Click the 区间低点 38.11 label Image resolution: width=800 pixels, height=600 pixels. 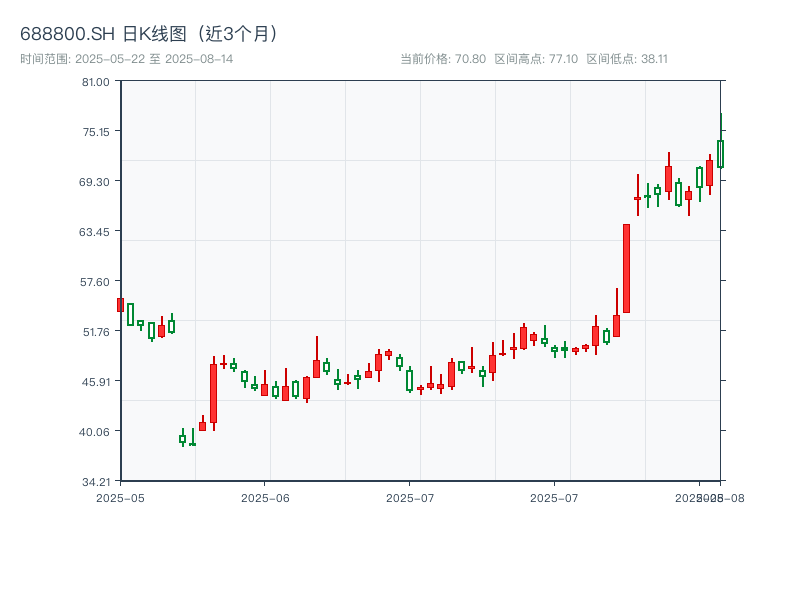[x=626, y=59]
